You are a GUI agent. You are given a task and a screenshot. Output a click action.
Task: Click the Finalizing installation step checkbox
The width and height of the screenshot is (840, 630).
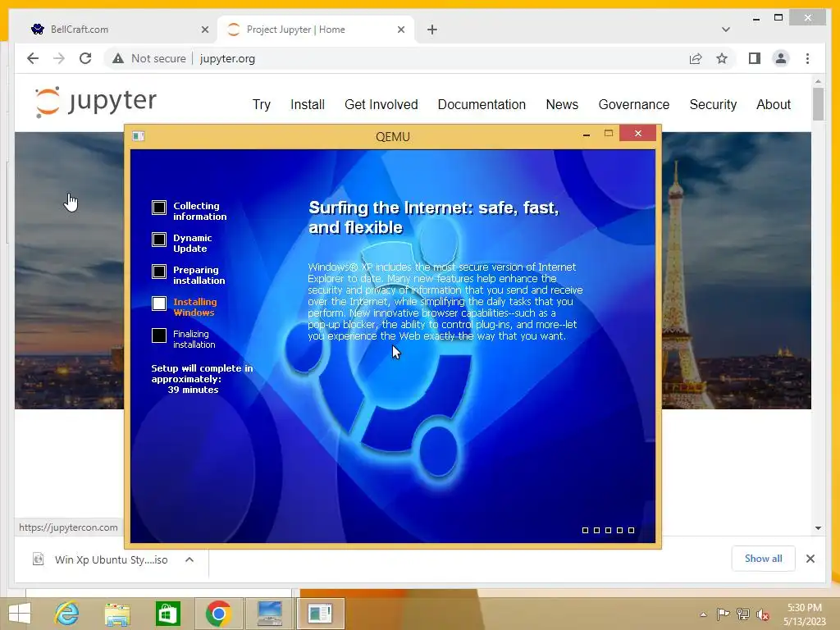click(159, 336)
